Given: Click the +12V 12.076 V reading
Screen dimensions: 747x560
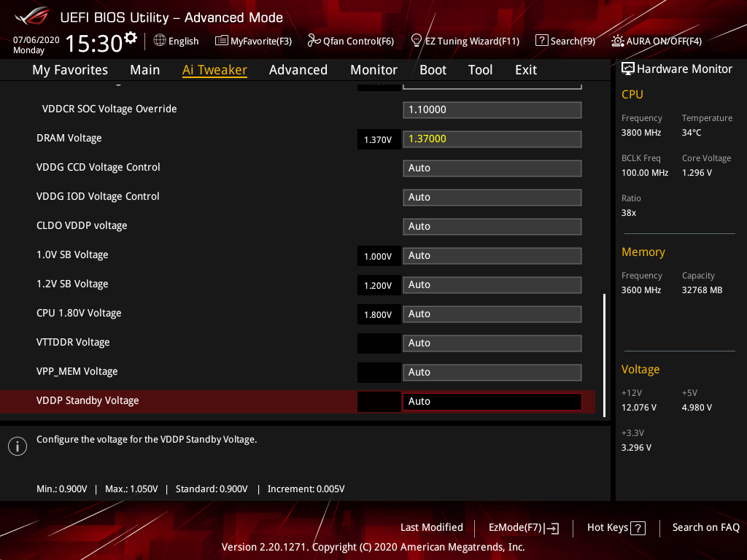Looking at the screenshot, I should click(639, 408).
